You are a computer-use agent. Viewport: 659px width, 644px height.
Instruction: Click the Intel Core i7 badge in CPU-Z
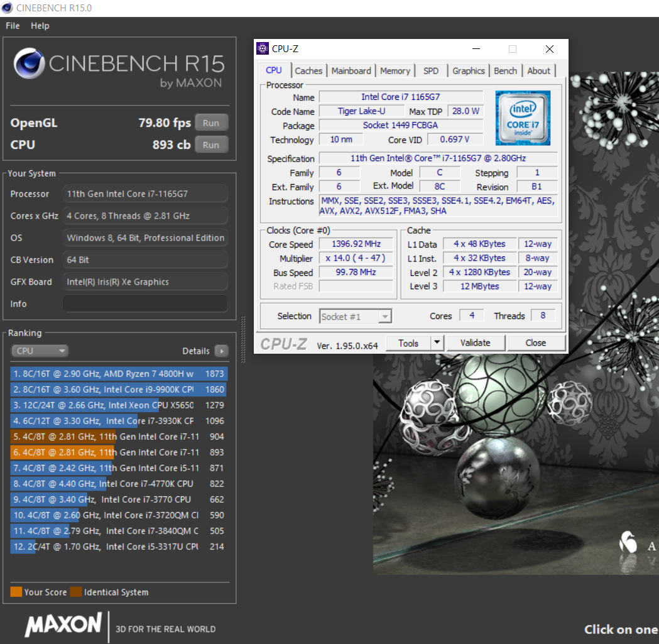pyautogui.click(x=523, y=117)
